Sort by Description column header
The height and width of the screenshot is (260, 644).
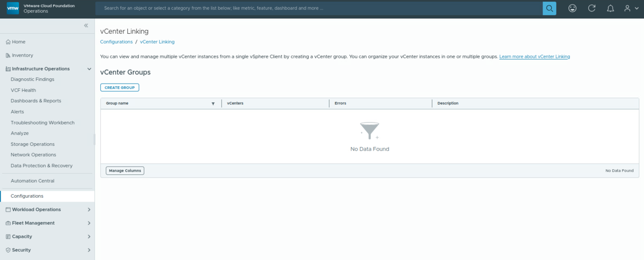tap(448, 103)
